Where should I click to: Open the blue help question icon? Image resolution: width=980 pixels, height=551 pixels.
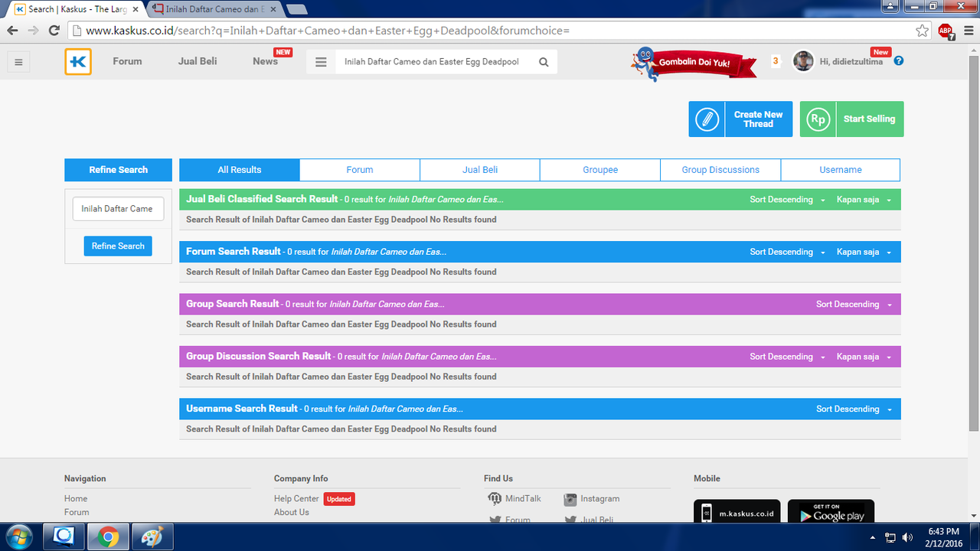899,61
